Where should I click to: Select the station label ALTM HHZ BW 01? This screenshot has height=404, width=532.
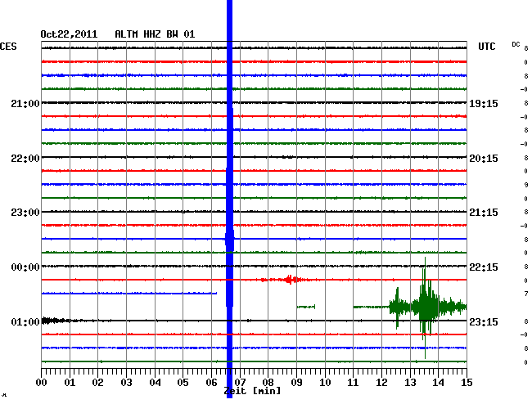click(x=155, y=34)
